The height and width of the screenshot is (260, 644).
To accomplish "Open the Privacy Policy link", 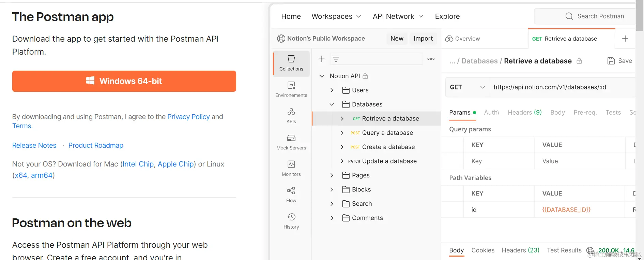I will pos(188,117).
